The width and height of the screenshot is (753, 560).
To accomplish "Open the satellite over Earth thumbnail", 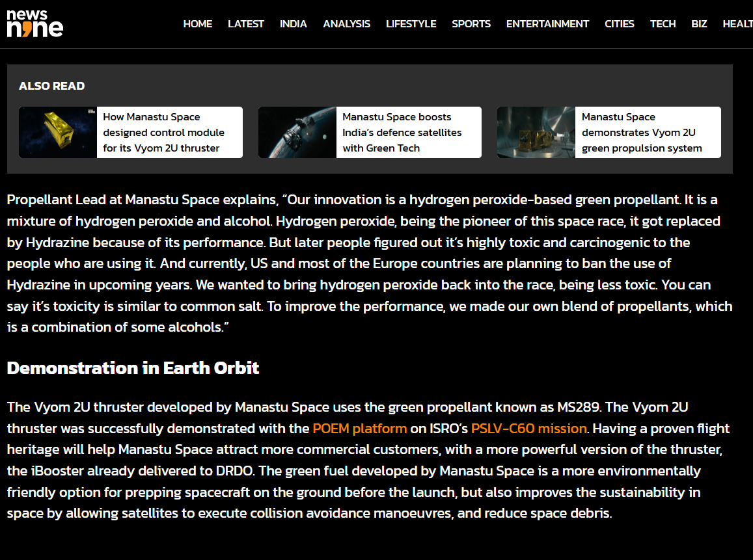I will point(297,133).
